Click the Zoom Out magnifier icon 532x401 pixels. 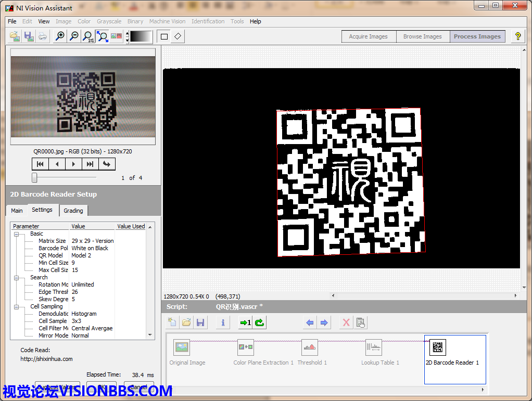click(74, 36)
